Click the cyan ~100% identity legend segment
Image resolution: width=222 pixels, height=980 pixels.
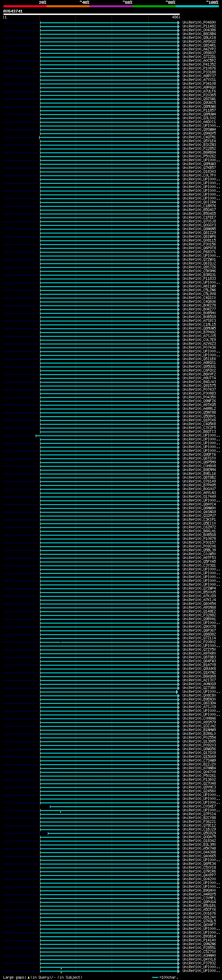pyautogui.click(x=197, y=6)
